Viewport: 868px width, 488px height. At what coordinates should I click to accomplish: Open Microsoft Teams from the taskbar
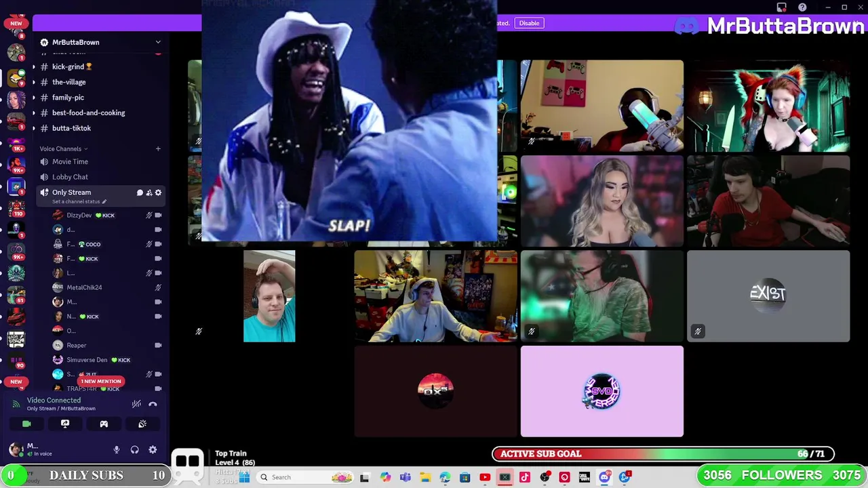pyautogui.click(x=405, y=477)
